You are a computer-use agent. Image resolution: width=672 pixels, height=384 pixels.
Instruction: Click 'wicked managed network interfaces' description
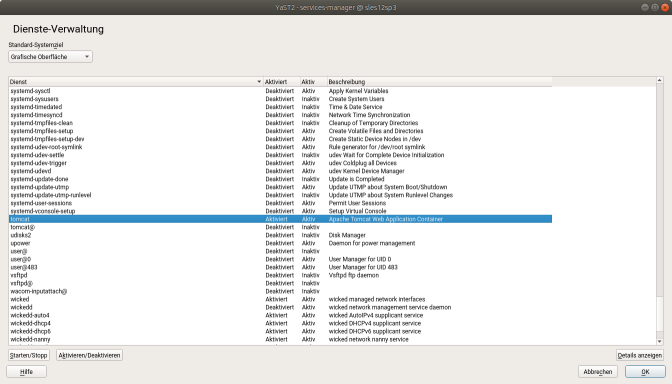coord(377,299)
